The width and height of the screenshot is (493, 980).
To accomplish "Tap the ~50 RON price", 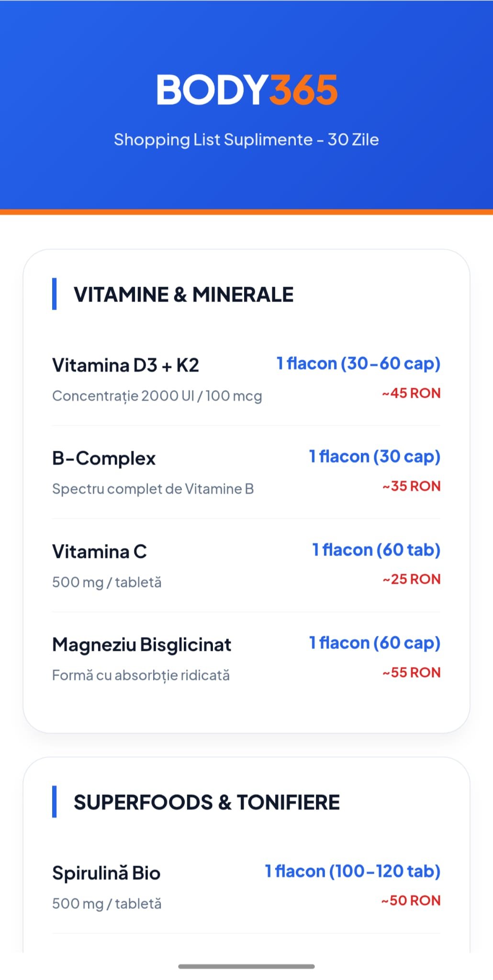I will click(x=410, y=901).
